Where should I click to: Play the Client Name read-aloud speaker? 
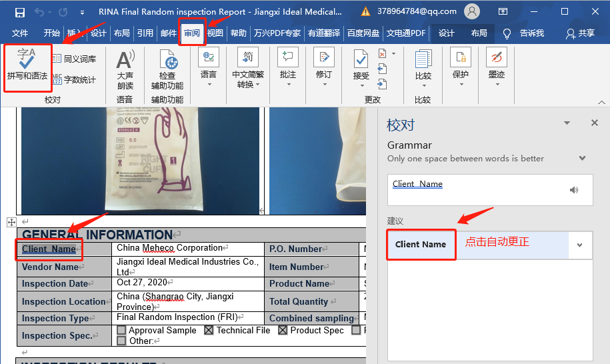pyautogui.click(x=574, y=190)
